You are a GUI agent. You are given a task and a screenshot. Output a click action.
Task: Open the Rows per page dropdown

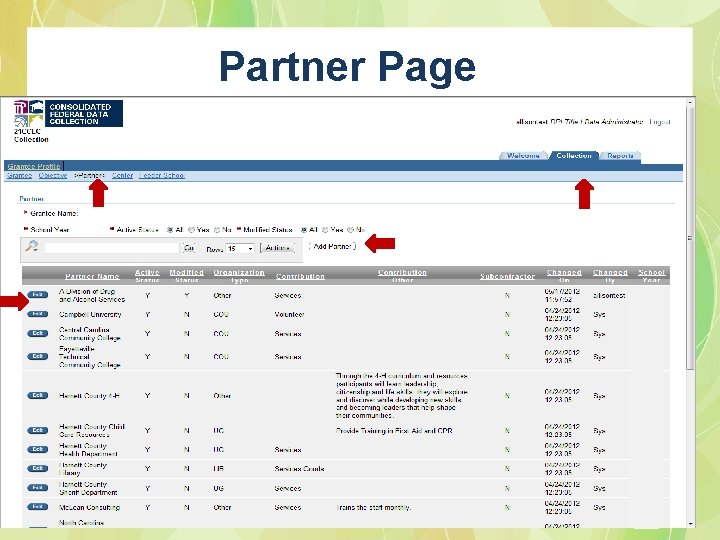(240, 248)
